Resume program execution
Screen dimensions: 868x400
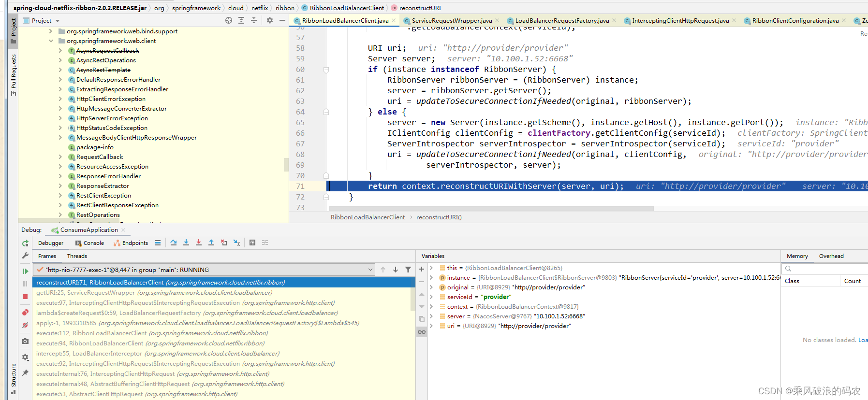25,271
